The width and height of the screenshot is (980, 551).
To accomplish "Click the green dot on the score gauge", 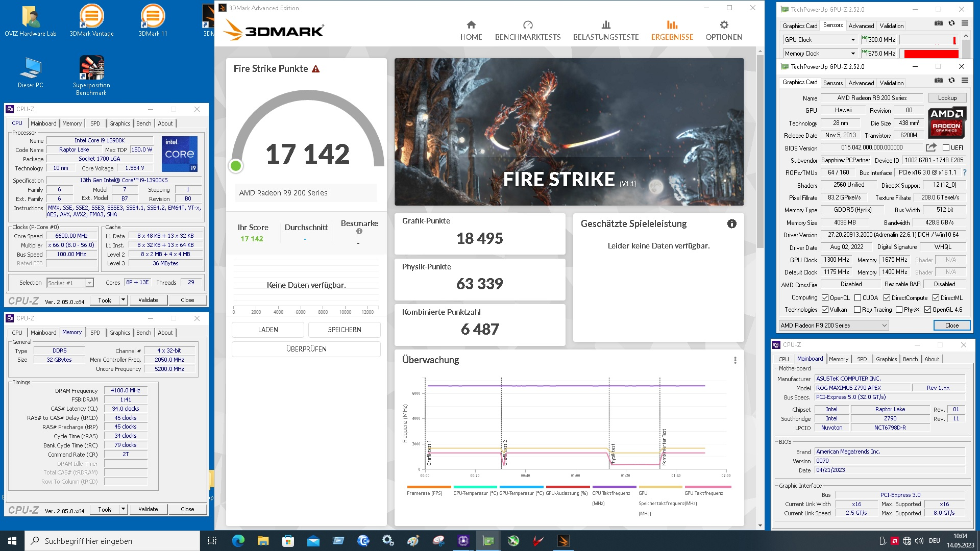I will coord(236,166).
